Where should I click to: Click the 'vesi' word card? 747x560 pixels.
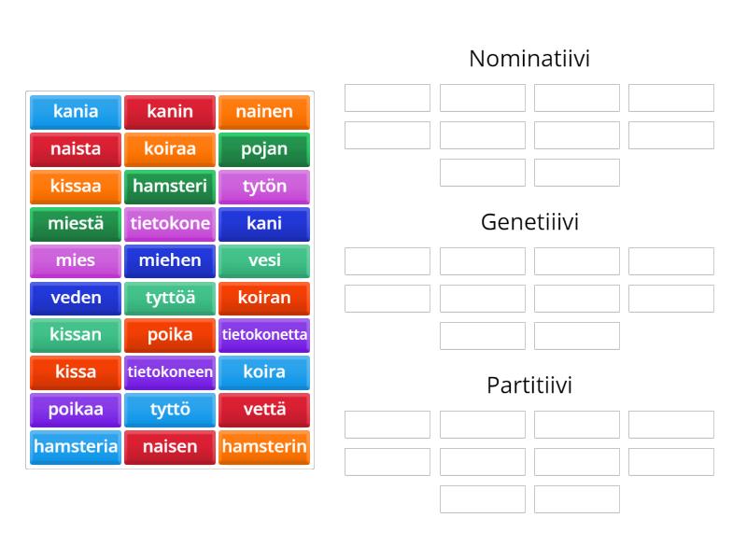264,260
